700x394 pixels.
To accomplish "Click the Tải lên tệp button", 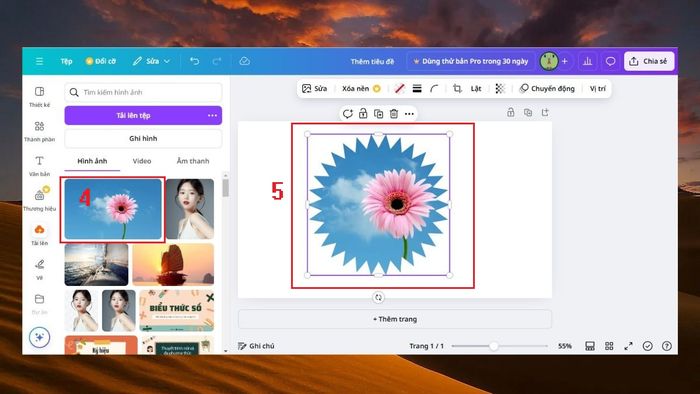I will coord(133,116).
